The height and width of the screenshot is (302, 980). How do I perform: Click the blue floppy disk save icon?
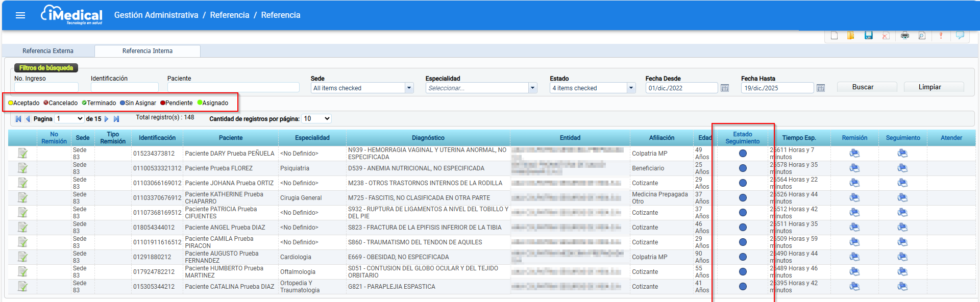click(x=868, y=35)
